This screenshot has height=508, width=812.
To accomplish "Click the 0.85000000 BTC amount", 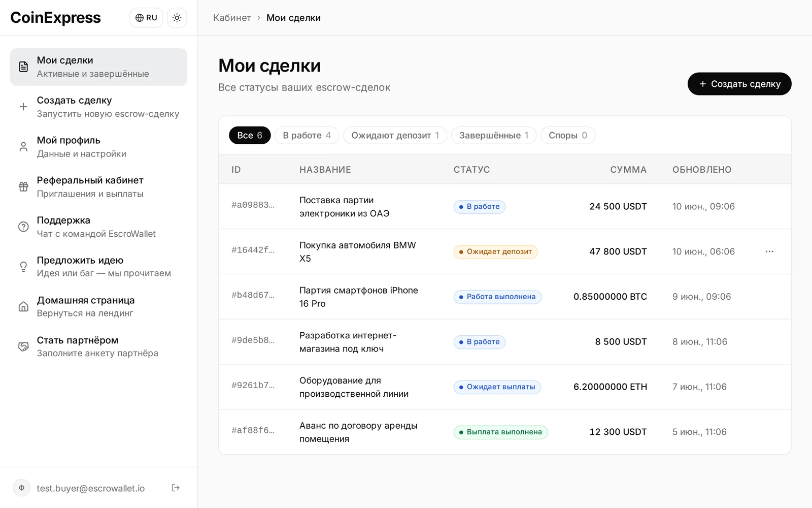I will pos(610,297).
